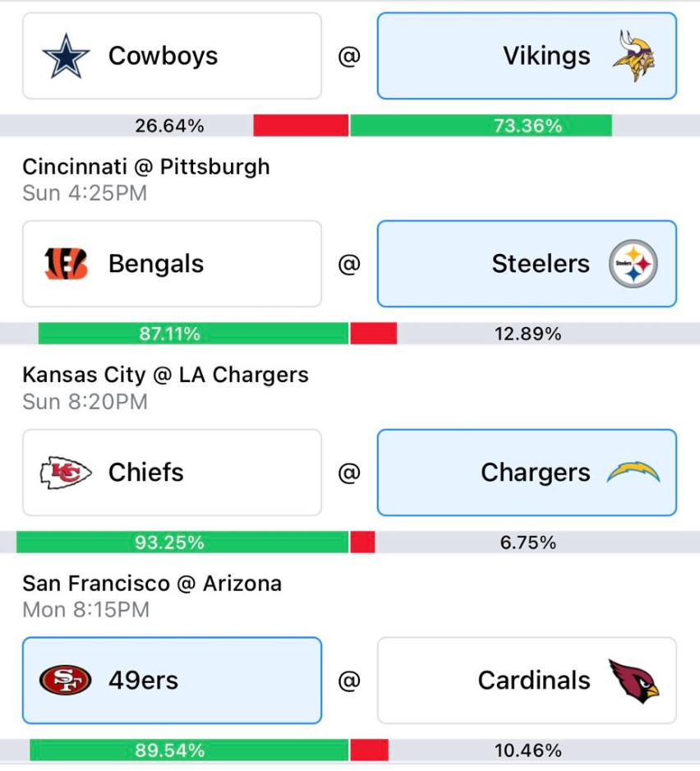Select the Vikings pick button

[x=527, y=56]
